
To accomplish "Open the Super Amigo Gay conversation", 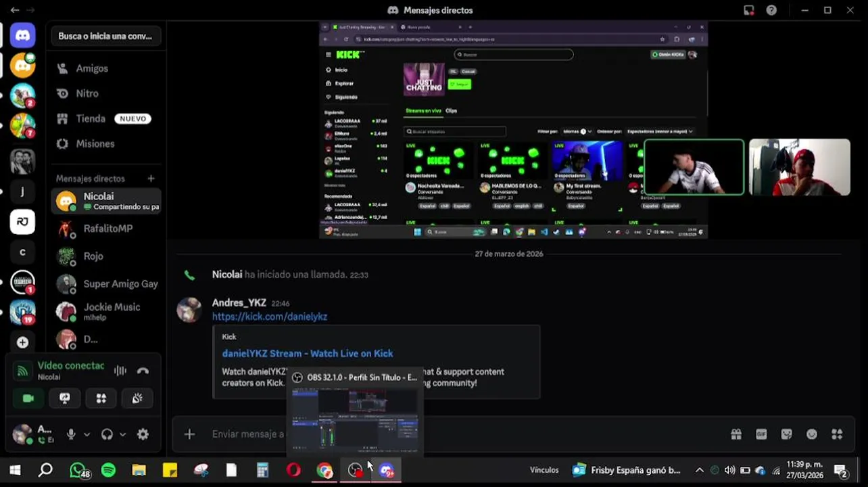I will (x=106, y=284).
